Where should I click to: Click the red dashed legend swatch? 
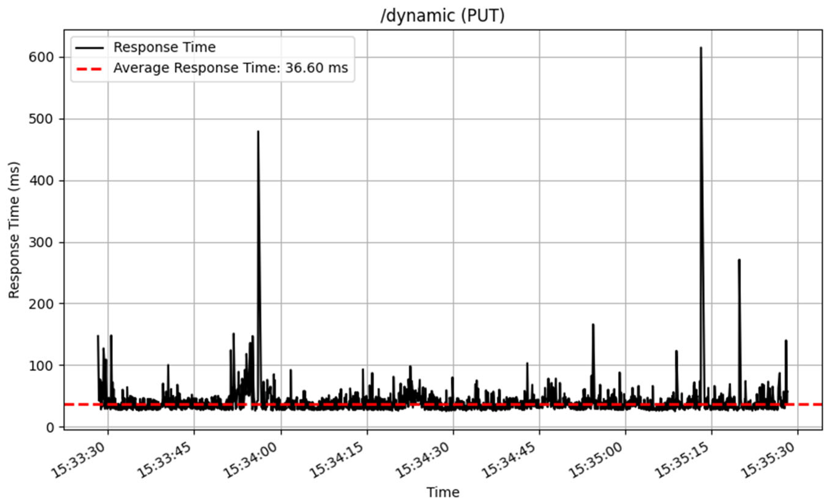89,69
